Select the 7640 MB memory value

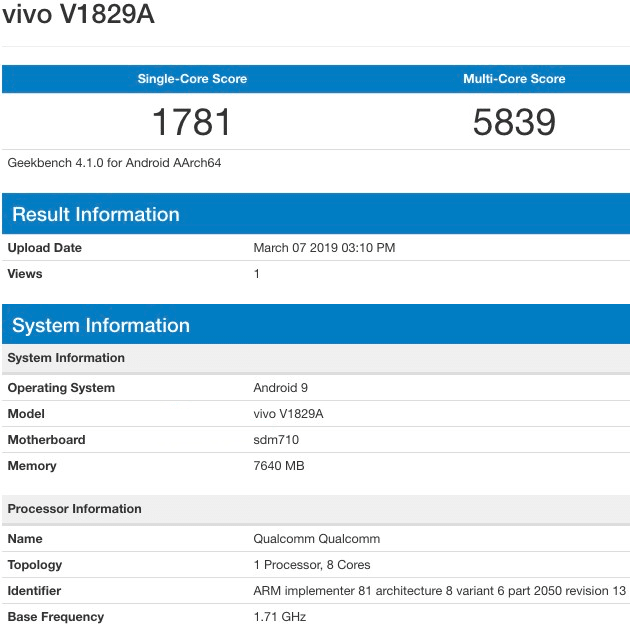pyautogui.click(x=279, y=466)
